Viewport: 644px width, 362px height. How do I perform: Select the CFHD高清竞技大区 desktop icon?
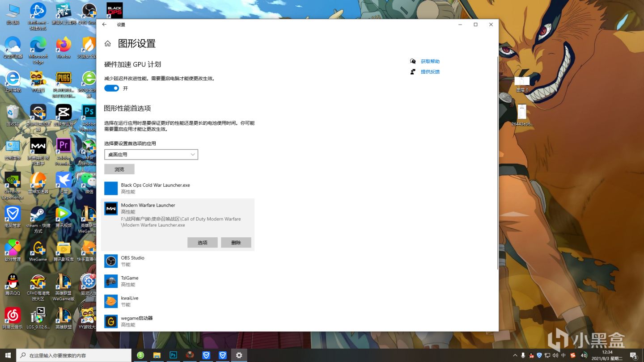point(38,288)
